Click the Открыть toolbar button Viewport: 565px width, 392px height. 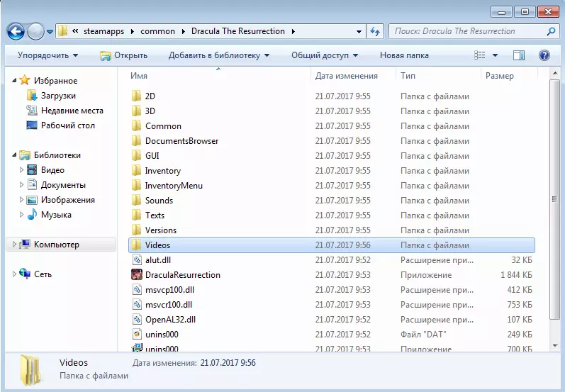[123, 55]
